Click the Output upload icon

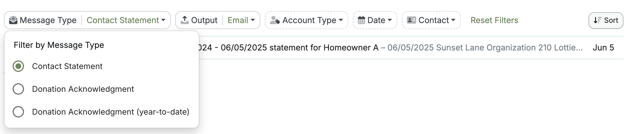click(185, 20)
